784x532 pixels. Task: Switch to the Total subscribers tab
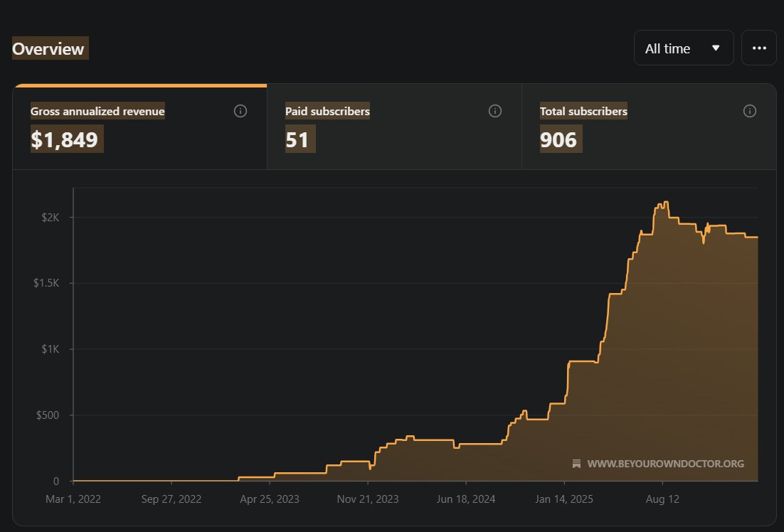(649, 127)
